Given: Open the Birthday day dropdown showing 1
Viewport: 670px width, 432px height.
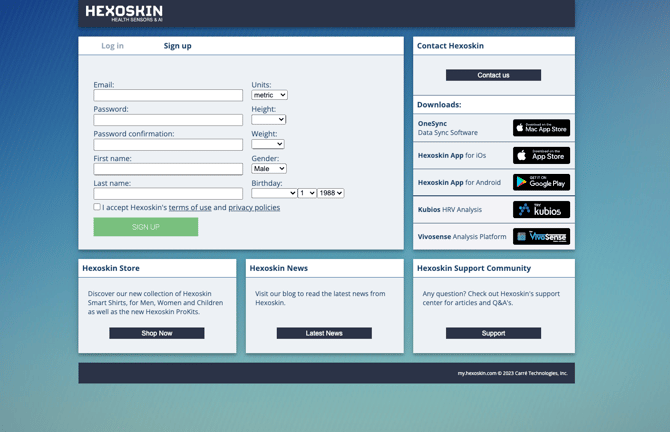Looking at the screenshot, I should (x=307, y=193).
